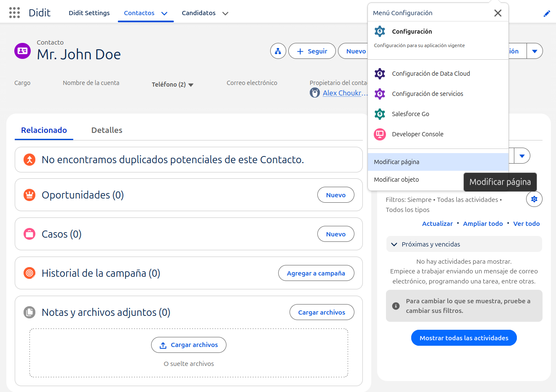
Task: Open Casos (0) related list
Action: pos(61,234)
